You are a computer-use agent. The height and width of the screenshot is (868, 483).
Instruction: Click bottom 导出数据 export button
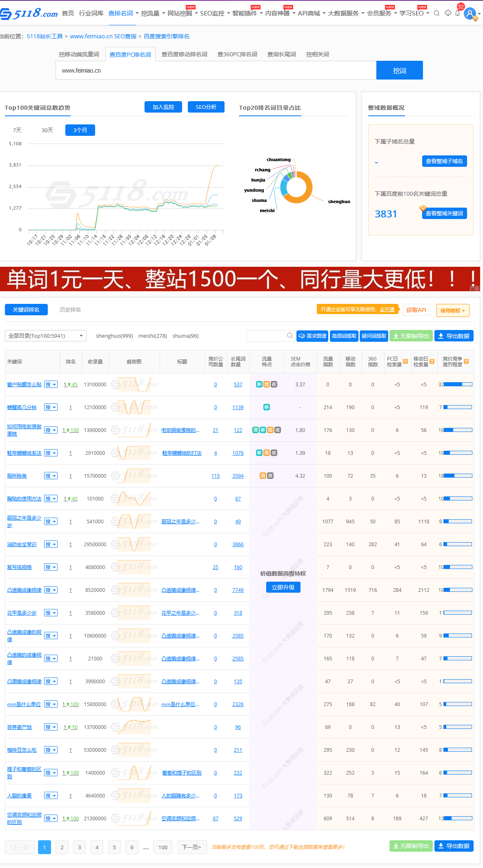pos(454,846)
